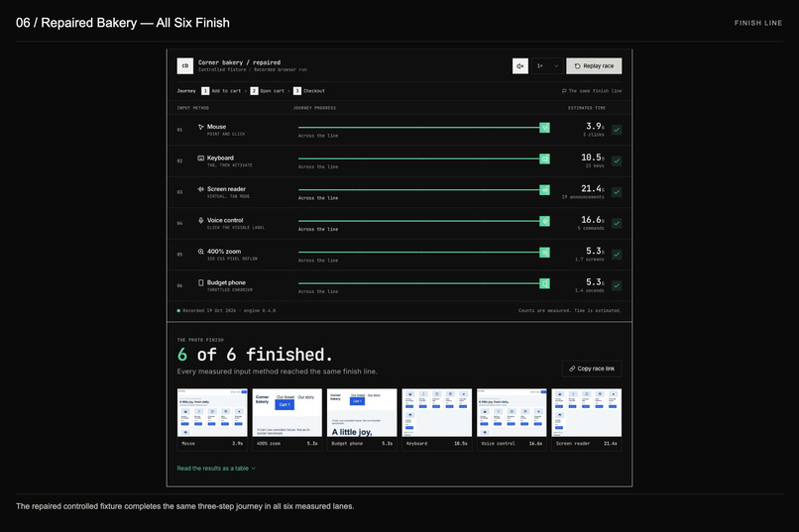This screenshot has width=799, height=532.
Task: Open the Budget phone 5.3s finish thumbnail
Action: pos(362,419)
